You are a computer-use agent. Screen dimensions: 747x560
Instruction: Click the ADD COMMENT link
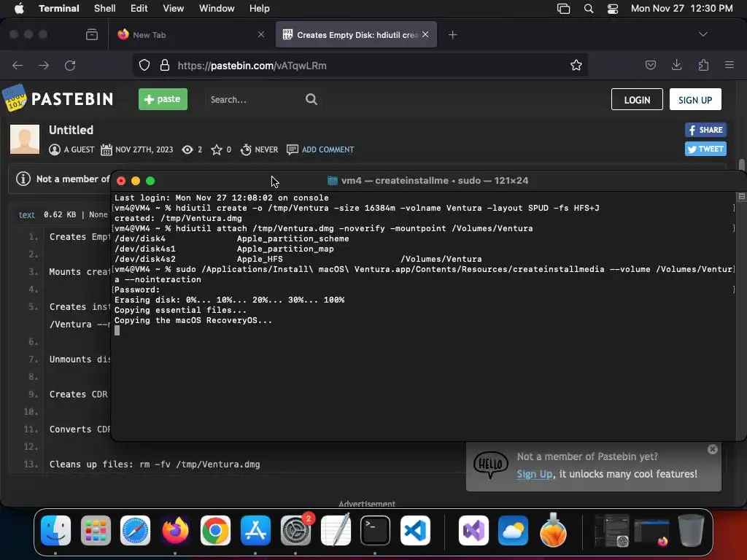[x=328, y=149]
